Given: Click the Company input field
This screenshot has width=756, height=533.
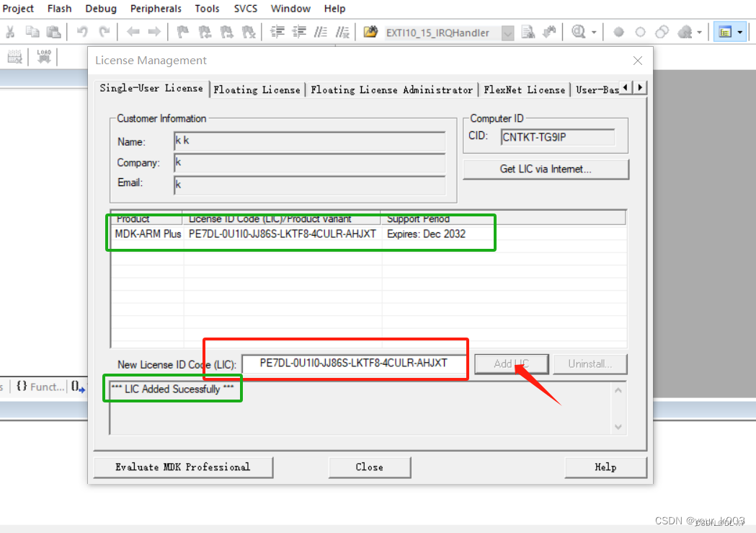Looking at the screenshot, I should (310, 162).
